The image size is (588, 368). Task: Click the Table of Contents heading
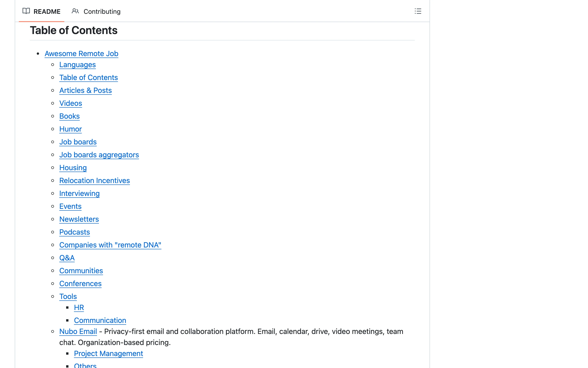(x=74, y=30)
